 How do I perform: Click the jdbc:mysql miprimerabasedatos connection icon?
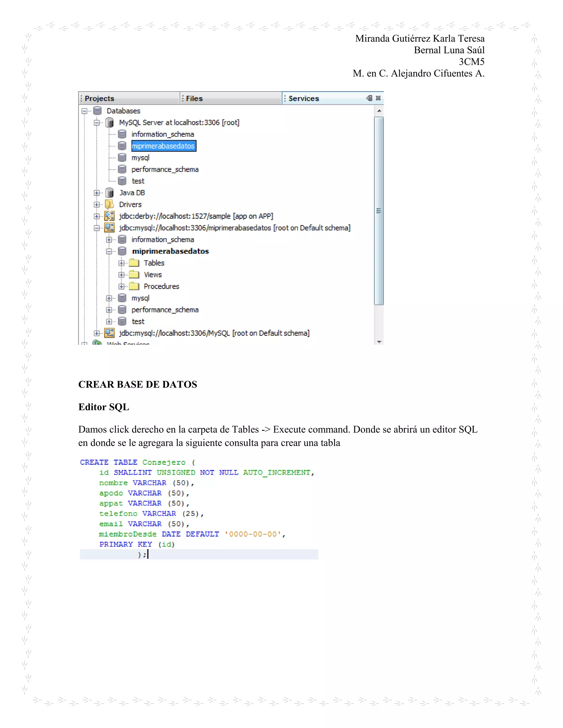click(109, 228)
